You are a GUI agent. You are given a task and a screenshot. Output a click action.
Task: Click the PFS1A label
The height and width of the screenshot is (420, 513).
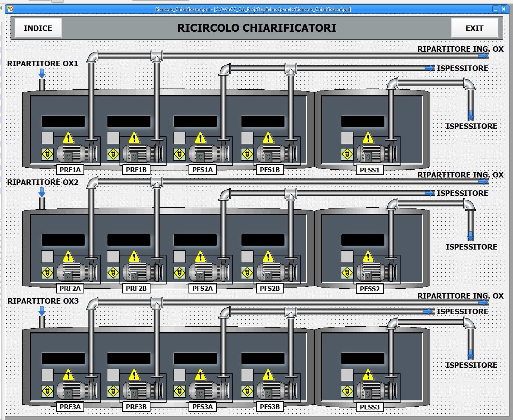[203, 170]
